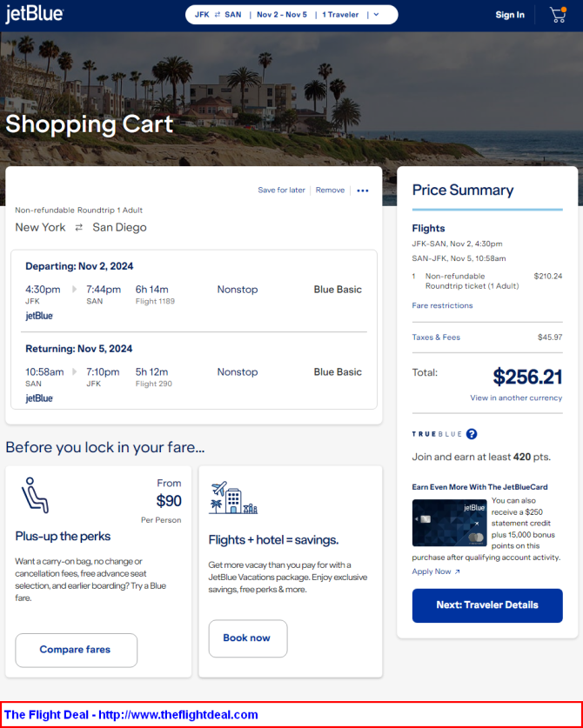Open the Nov 2 - Nov 5 date selector

pos(282,15)
